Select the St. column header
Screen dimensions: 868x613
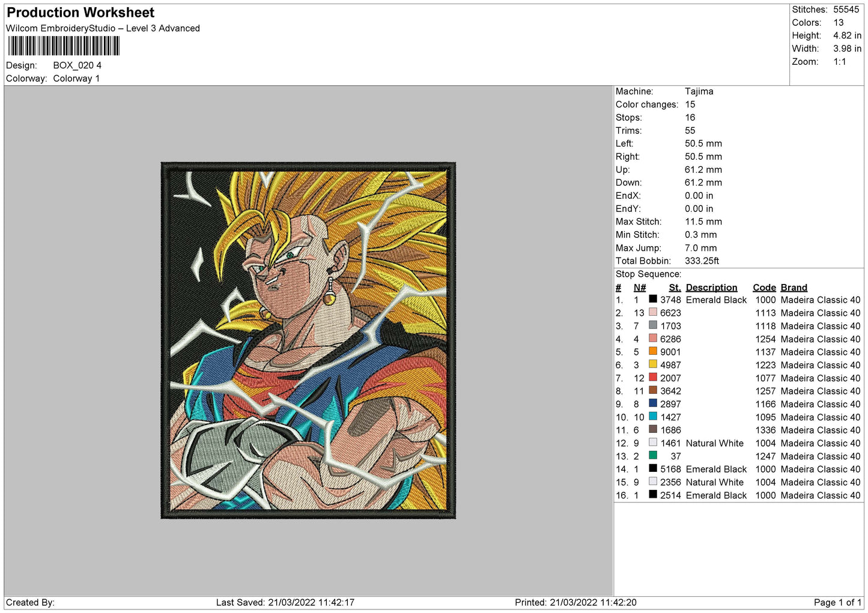pos(675,288)
